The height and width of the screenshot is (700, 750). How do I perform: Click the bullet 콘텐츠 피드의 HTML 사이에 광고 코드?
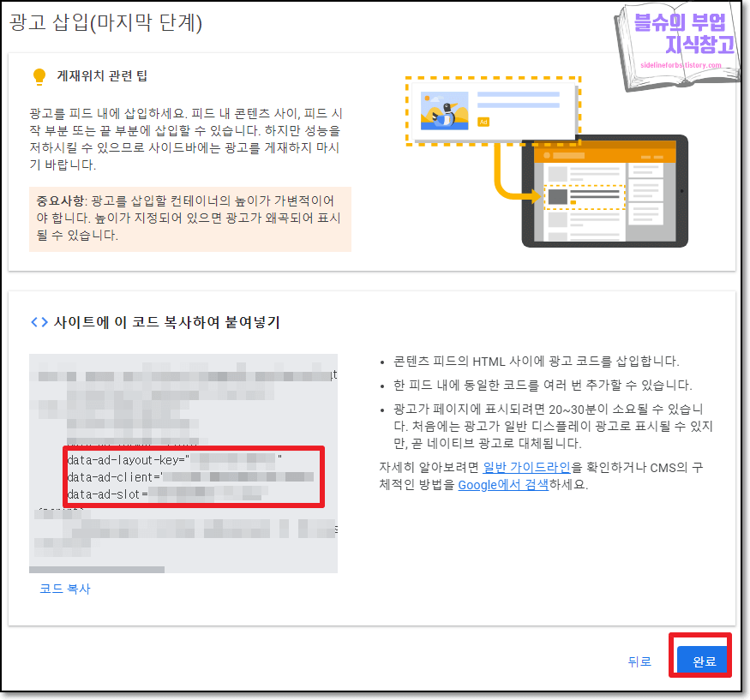click(x=536, y=361)
